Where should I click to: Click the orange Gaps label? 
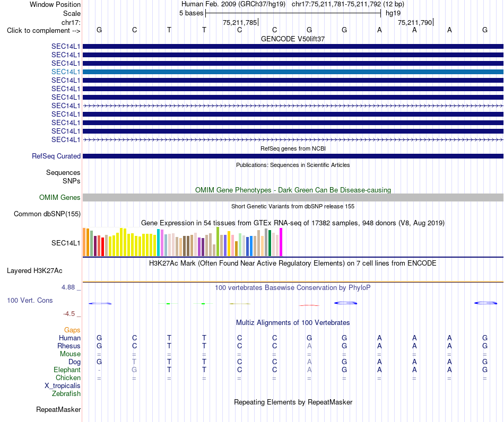click(x=72, y=330)
